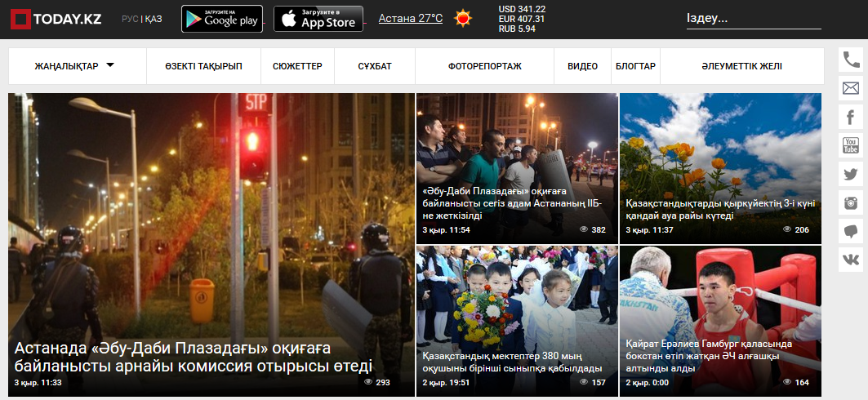Screen dimensions: 868x400
Task: Click the EUR 407.31 exchange rate
Action: click(x=522, y=19)
